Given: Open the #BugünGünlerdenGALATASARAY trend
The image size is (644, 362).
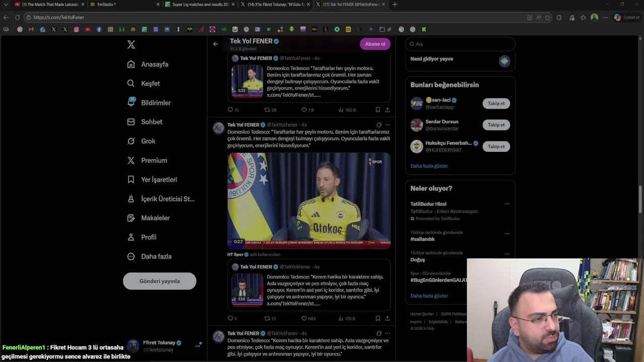Looking at the screenshot, I should (x=439, y=280).
